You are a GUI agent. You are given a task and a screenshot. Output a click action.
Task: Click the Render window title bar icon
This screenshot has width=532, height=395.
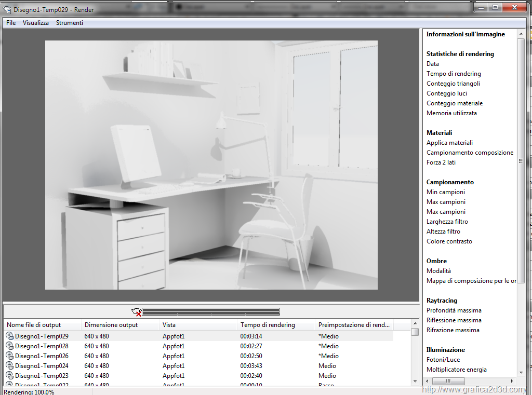tap(8, 9)
